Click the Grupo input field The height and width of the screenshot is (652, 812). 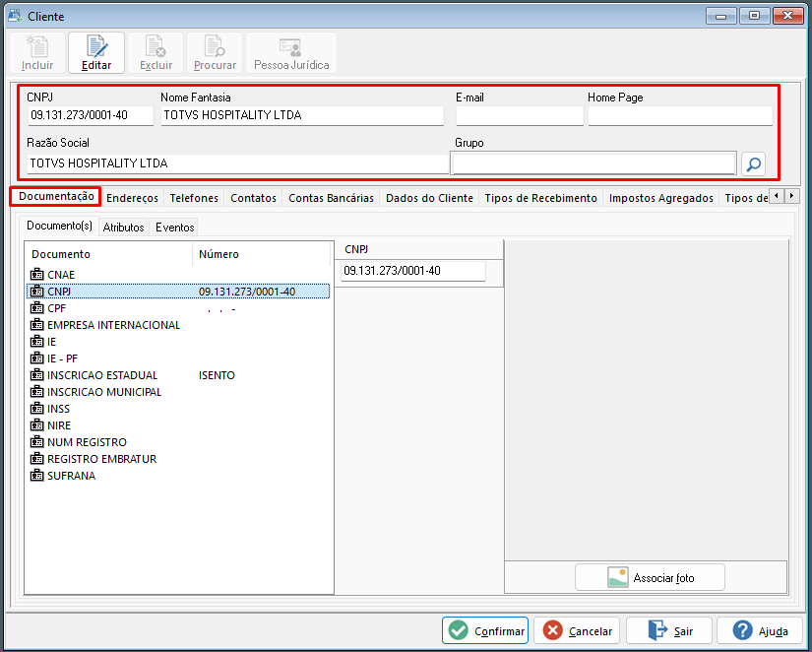tap(593, 163)
